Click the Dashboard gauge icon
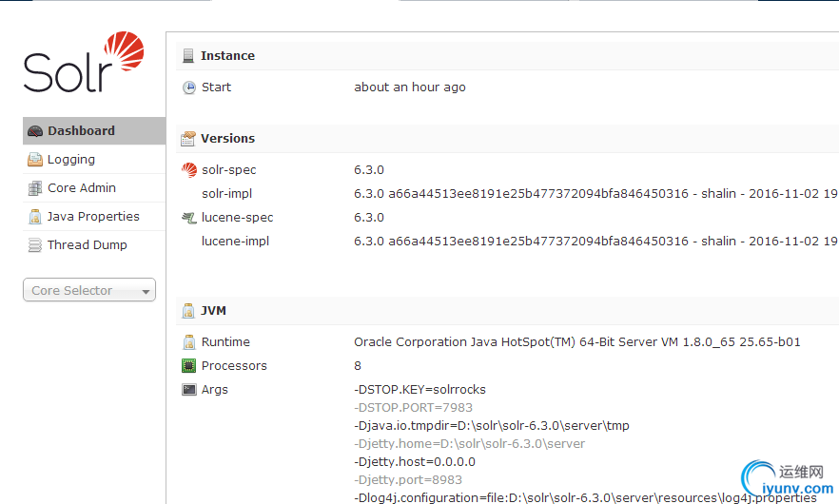The image size is (839, 504). [x=35, y=131]
